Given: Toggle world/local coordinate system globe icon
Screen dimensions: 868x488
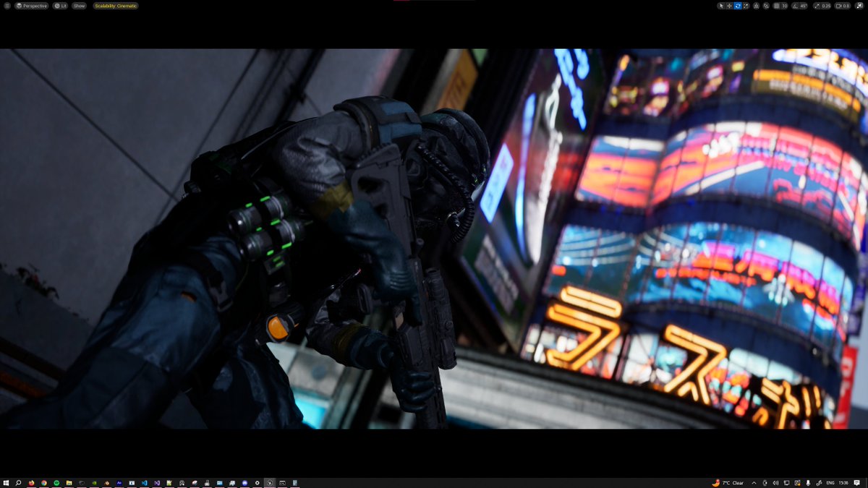Looking at the screenshot, I should point(756,6).
